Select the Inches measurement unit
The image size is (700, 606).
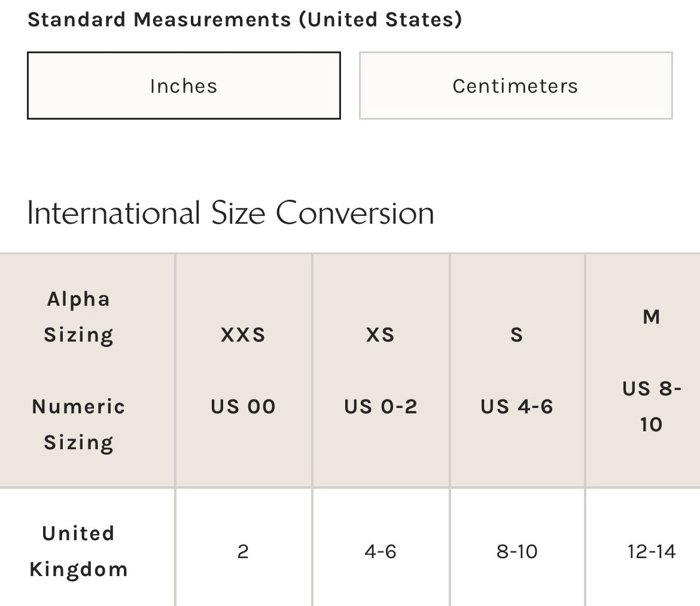pos(184,86)
